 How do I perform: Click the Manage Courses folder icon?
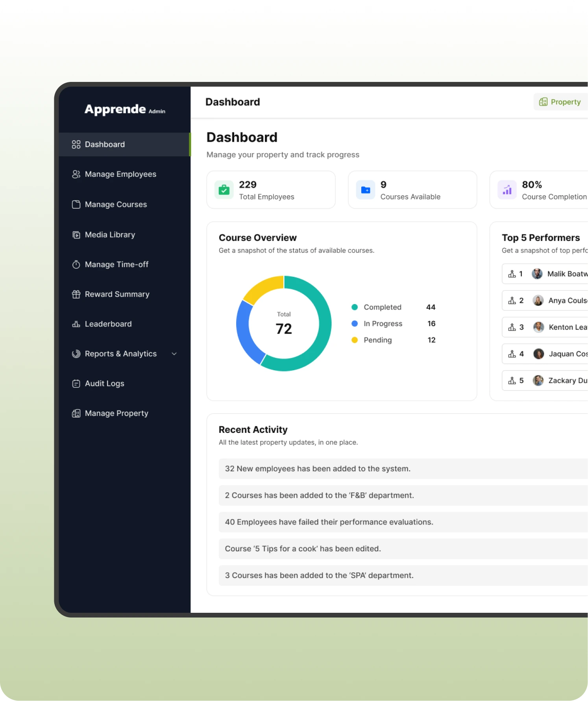pos(76,204)
